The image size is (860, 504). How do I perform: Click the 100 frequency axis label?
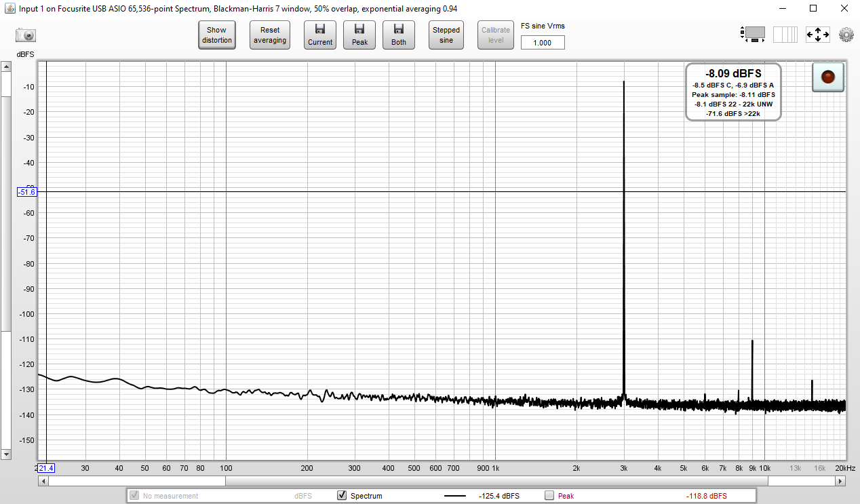pyautogui.click(x=226, y=468)
